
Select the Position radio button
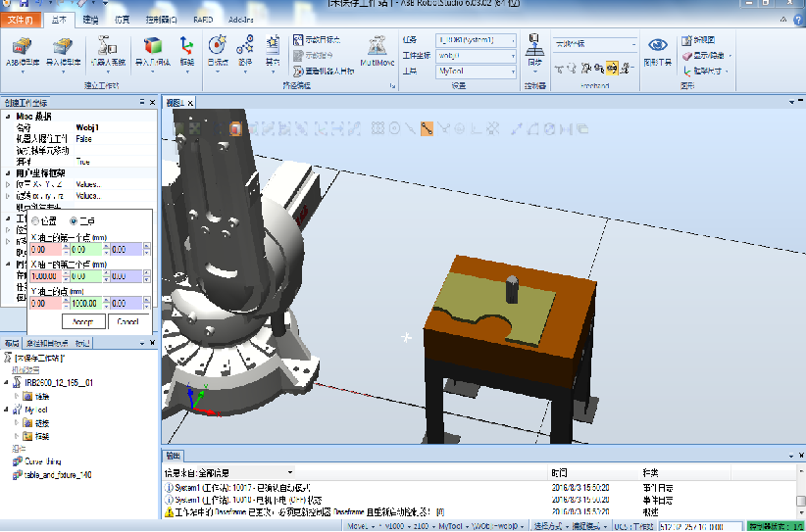35,220
